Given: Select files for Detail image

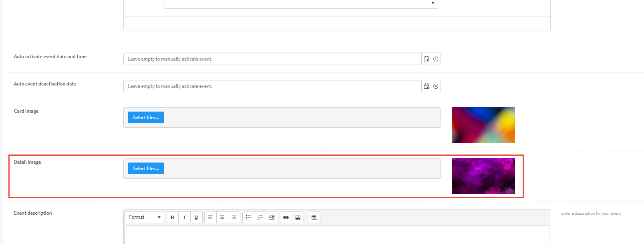Looking at the screenshot, I should 146,169.
